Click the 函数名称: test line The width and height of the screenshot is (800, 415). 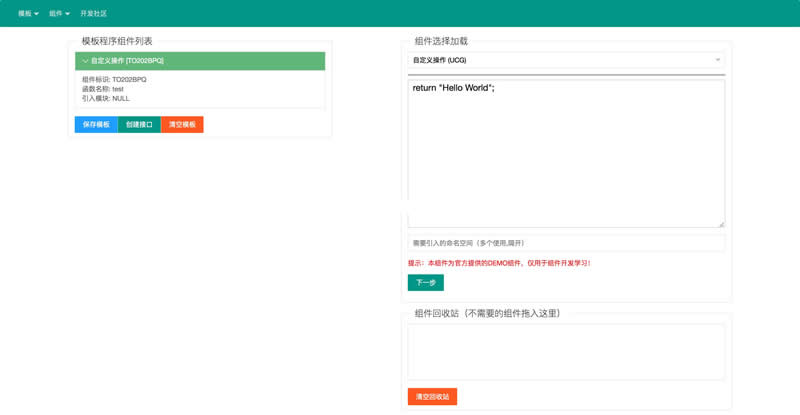pyautogui.click(x=103, y=89)
